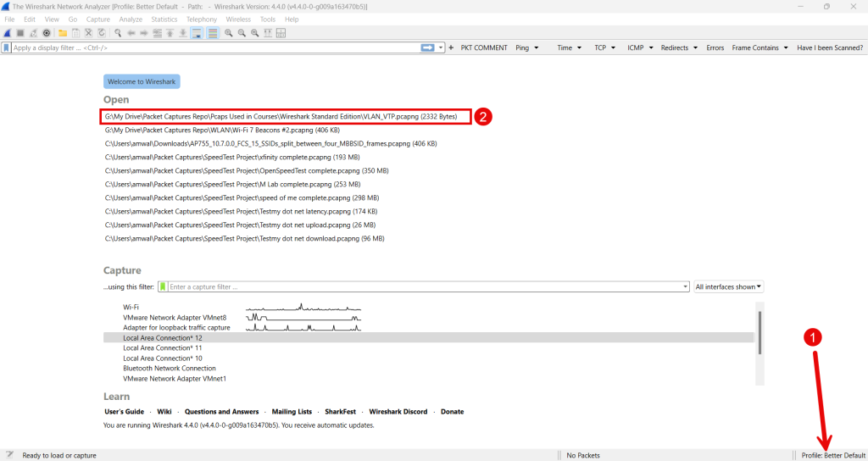This screenshot has height=461, width=868.
Task: Click the Find packet magnifier icon
Action: 119,33
